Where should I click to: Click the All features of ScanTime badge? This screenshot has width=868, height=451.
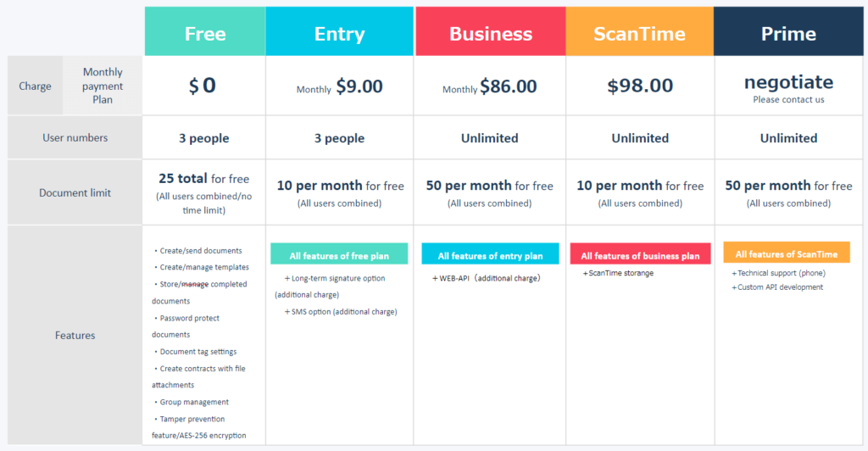tap(787, 253)
